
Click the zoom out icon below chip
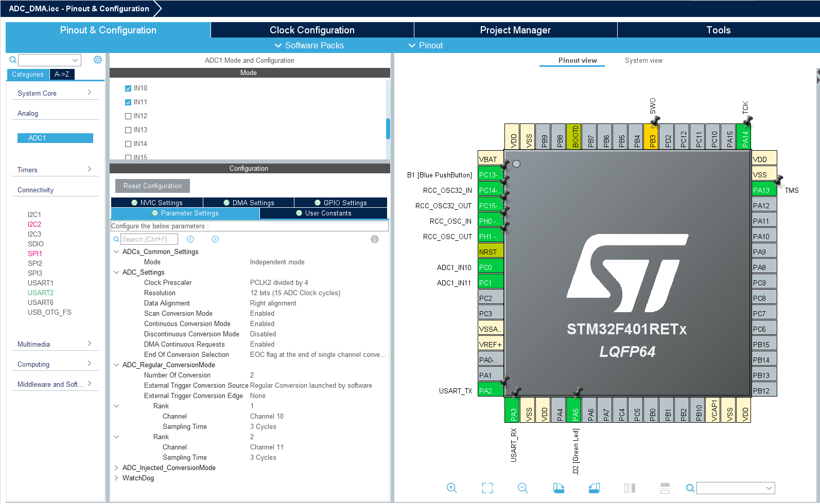point(523,488)
